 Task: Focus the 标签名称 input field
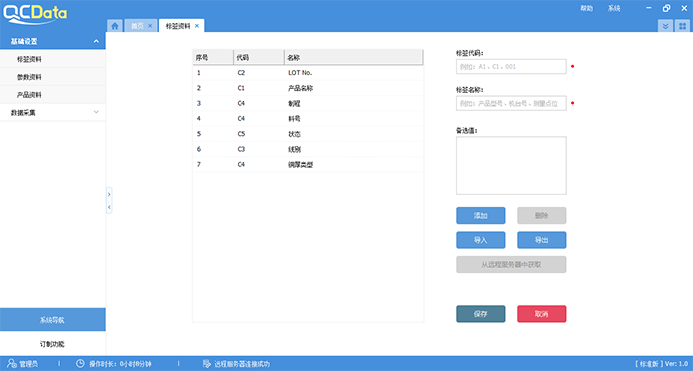(x=511, y=103)
